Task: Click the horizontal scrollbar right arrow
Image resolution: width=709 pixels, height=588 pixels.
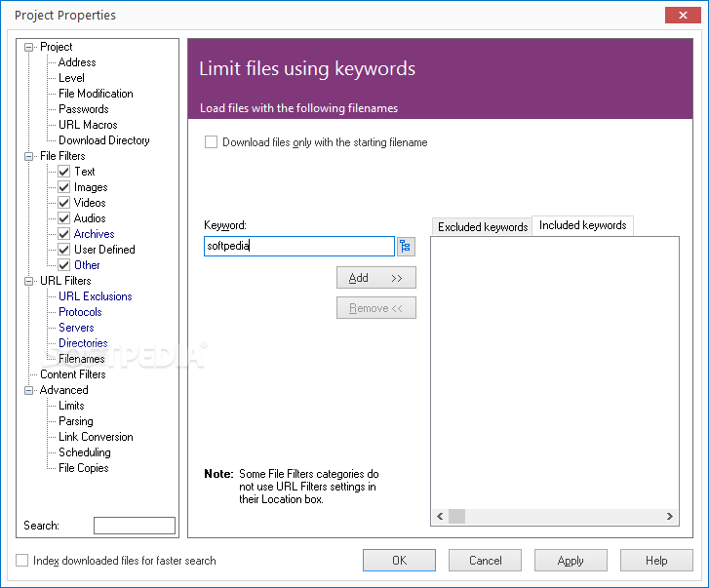Action: pos(670,516)
